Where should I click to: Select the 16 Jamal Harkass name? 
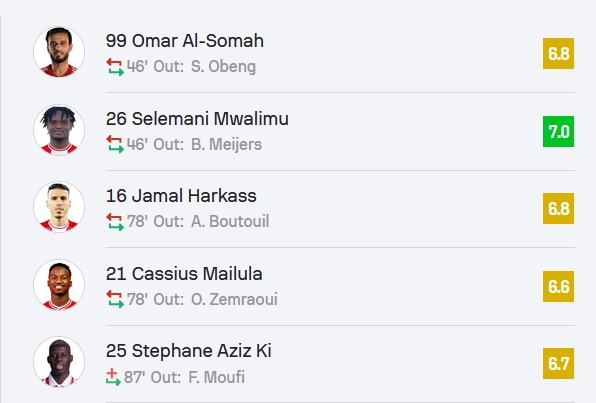click(181, 196)
